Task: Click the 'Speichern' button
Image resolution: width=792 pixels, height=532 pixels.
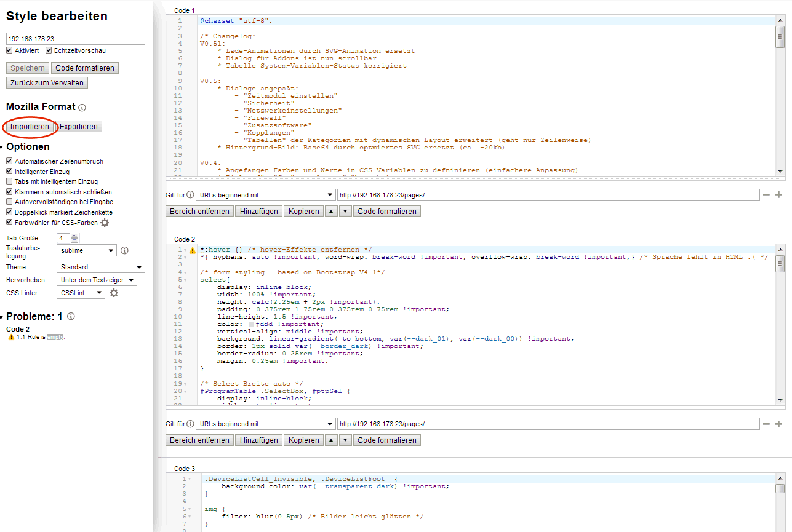Action: click(x=28, y=68)
